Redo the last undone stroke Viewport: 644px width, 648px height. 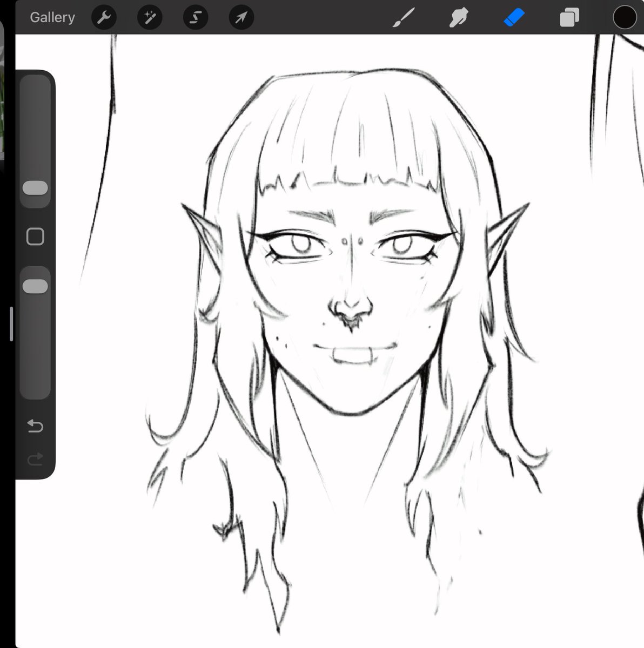tap(35, 460)
